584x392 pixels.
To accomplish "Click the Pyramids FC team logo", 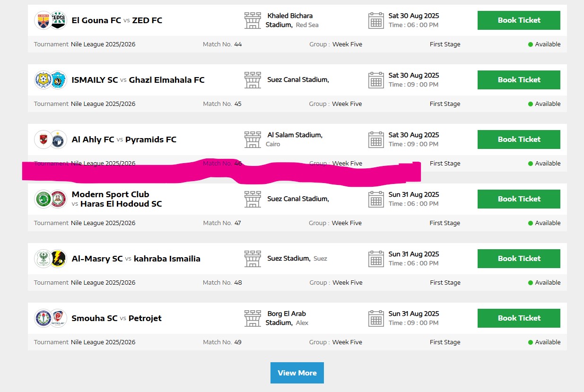I will pos(58,139).
